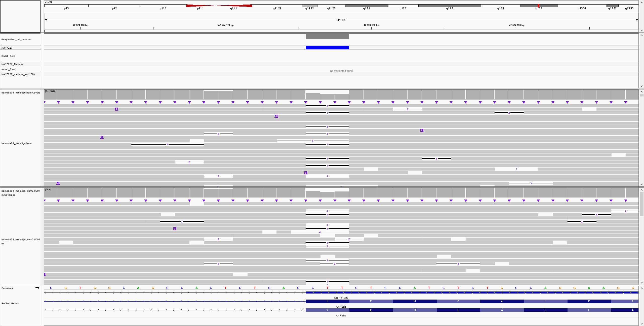Click the purple insertion marker labeled 4 in barcode01_minialign.bam
Viewport: 644px width, 326px height.
coord(276,116)
